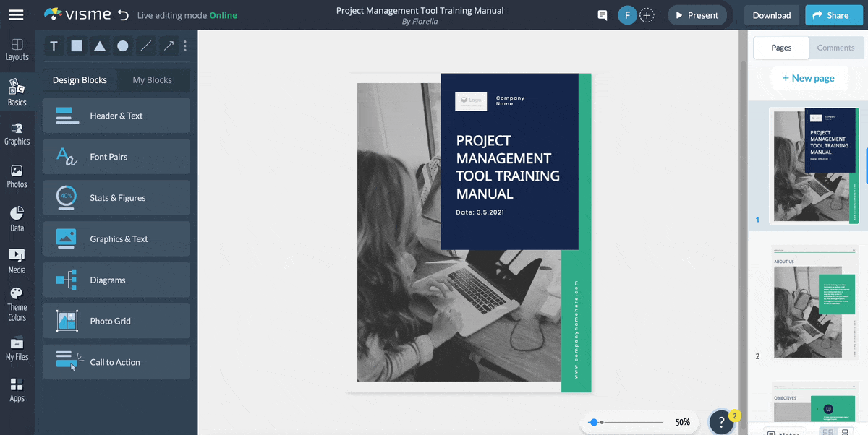Switch to grid page view

tap(827, 432)
